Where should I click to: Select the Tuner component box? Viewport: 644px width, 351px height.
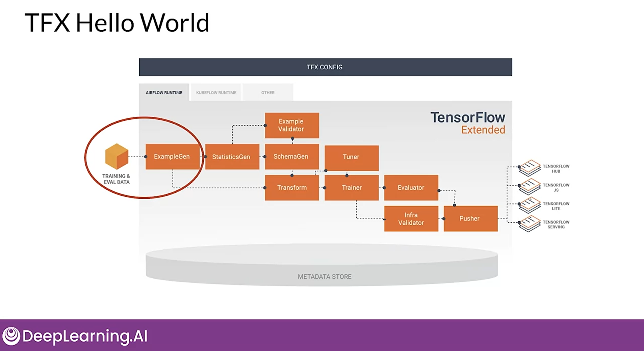(x=352, y=158)
